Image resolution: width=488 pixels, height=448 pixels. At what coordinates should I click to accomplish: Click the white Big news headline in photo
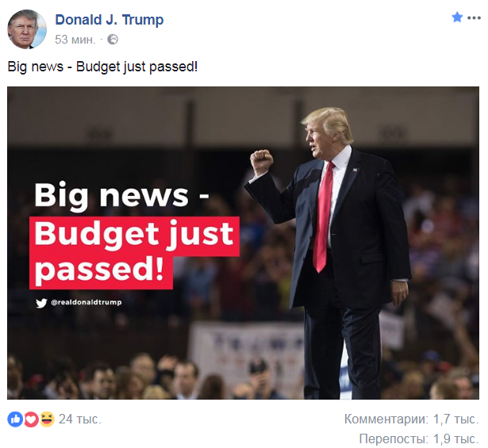pyautogui.click(x=121, y=196)
